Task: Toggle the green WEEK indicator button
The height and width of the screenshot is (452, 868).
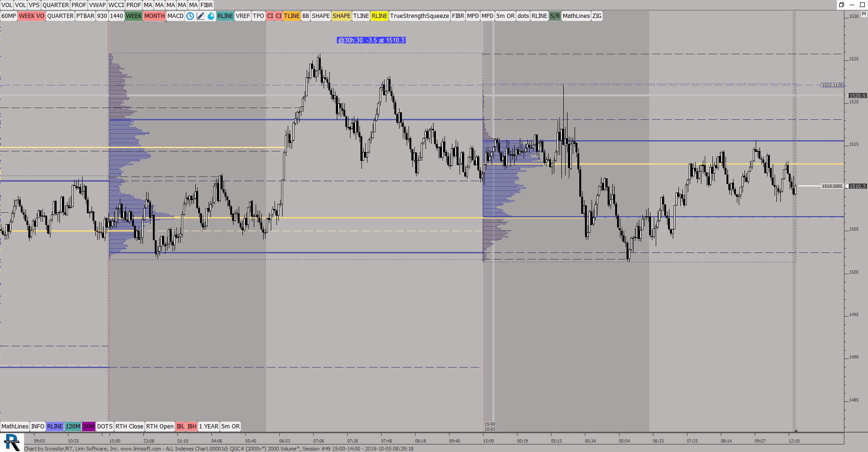Action: pyautogui.click(x=134, y=16)
